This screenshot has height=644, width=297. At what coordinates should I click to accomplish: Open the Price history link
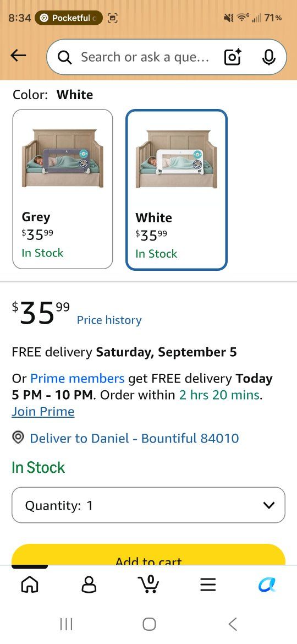click(109, 320)
